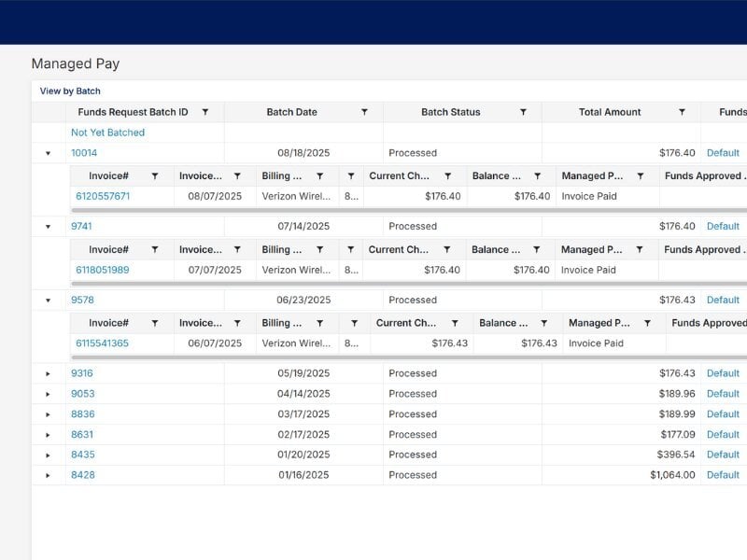This screenshot has width=747, height=560.
Task: Select the View by Batch tab
Action: tap(70, 91)
